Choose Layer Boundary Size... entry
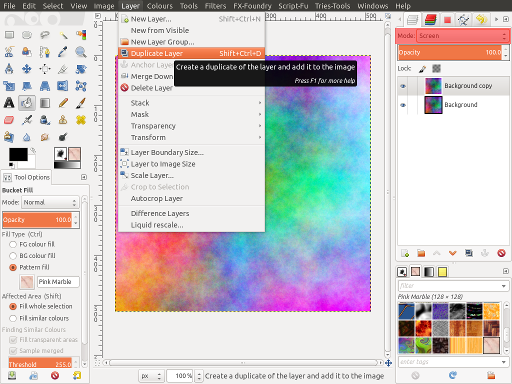Image resolution: width=512 pixels, height=384 pixels. [x=192, y=152]
